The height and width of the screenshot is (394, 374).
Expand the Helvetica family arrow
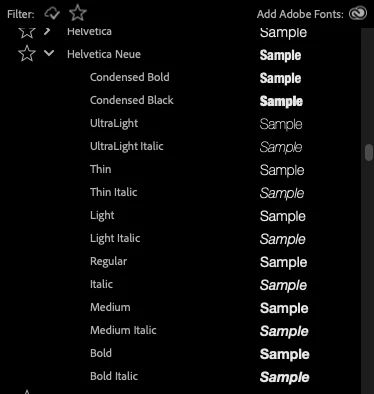coord(47,32)
